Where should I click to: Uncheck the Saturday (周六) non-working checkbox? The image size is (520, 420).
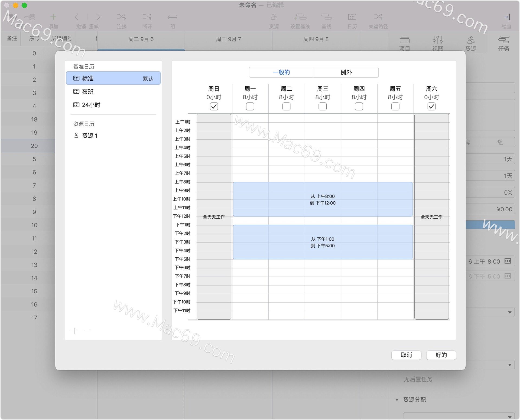coord(431,107)
